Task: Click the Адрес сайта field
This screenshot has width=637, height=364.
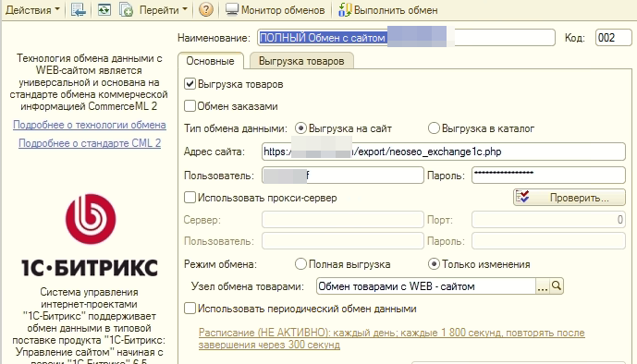Action: [444, 152]
